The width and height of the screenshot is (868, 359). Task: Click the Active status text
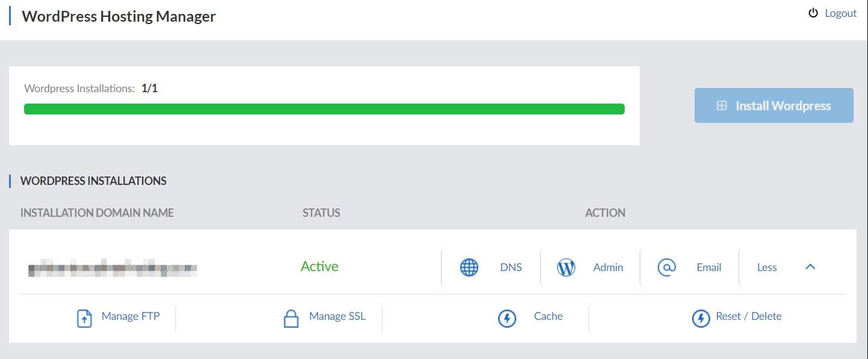[319, 266]
